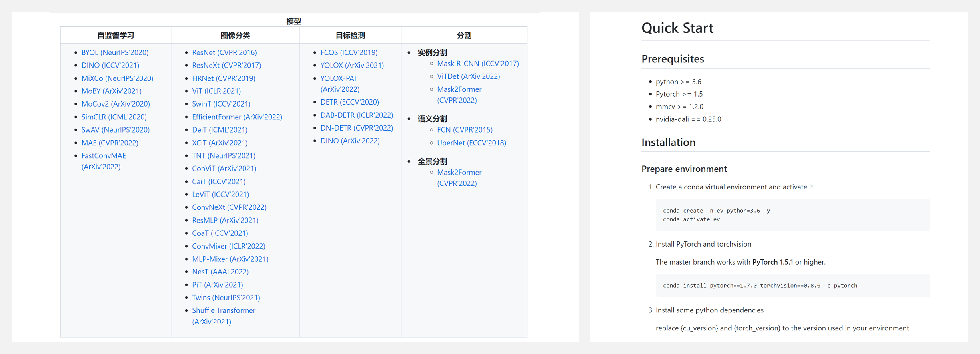Image resolution: width=980 pixels, height=354 pixels.
Task: Click ConvMixer (ICLR'2022) link
Action: pyautogui.click(x=229, y=246)
